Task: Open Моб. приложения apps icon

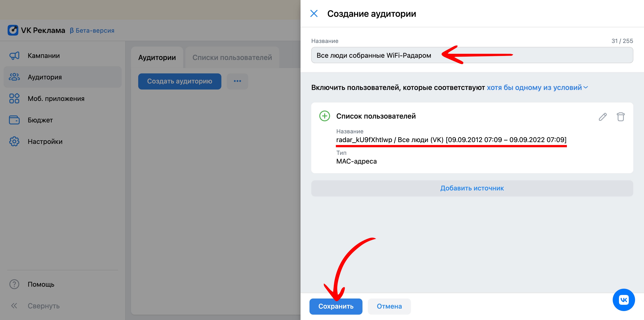Action: click(x=14, y=99)
